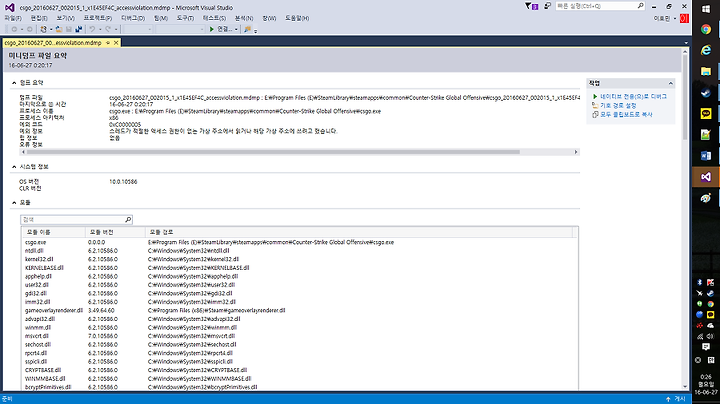Click the right arrow of dump summary scrollbar
Screen dimensions: 720x404
[576, 152]
